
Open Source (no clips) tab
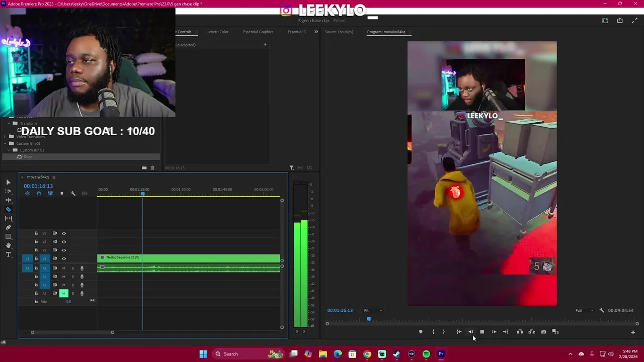[339, 32]
